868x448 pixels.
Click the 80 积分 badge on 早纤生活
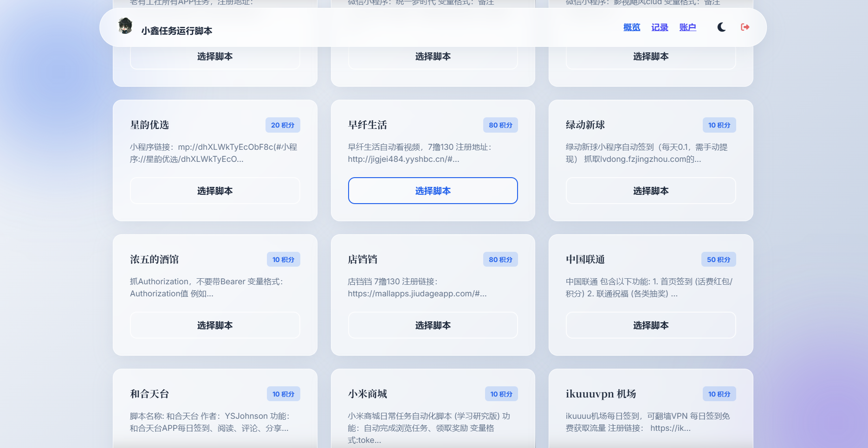pos(500,125)
